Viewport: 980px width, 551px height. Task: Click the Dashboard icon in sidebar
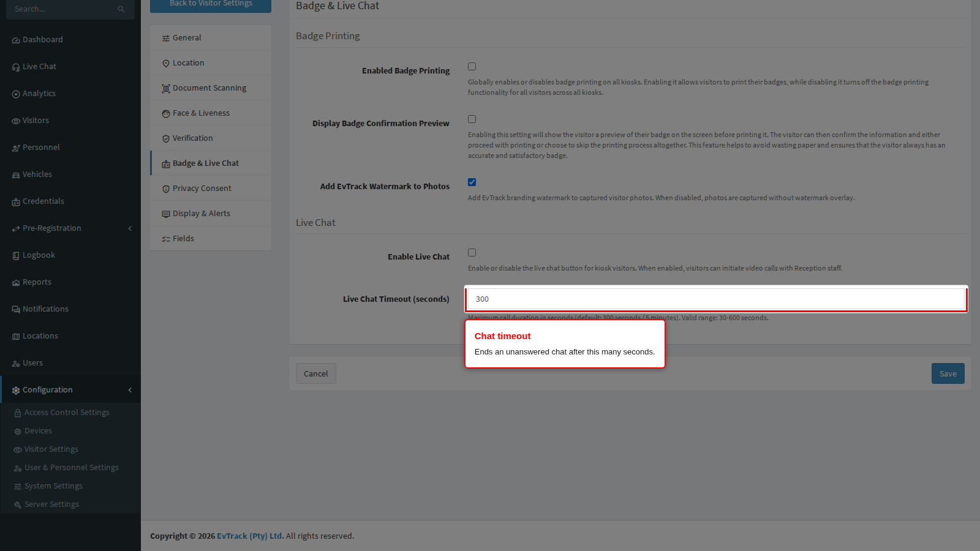pos(16,40)
